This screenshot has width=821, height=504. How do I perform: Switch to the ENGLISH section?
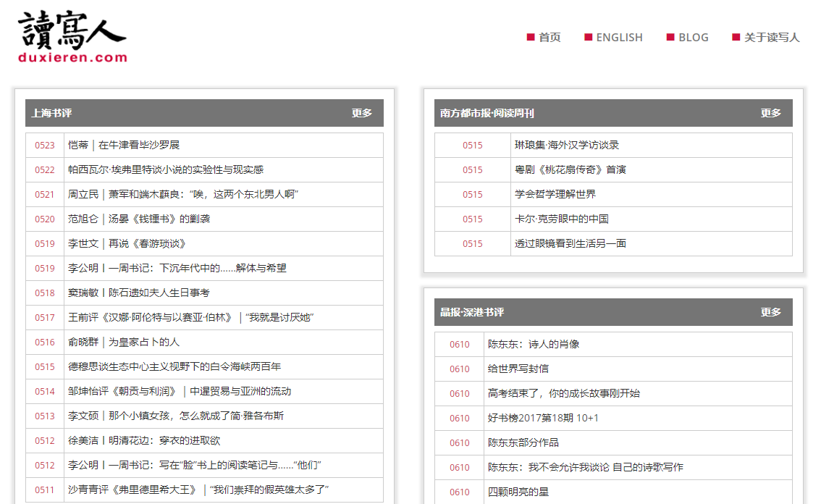[x=618, y=37]
